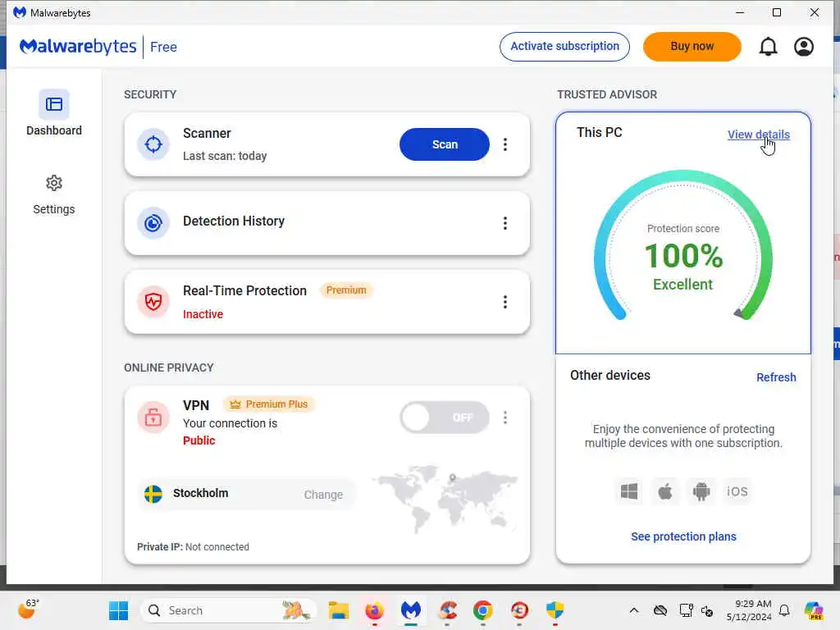The image size is (840, 630).
Task: Open the clock showing 9:29 AM
Action: click(749, 610)
